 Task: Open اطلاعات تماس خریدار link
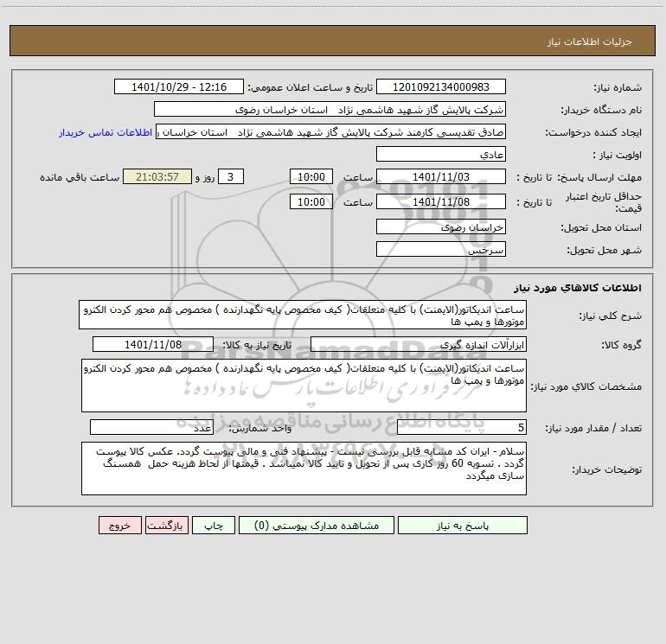106,132
